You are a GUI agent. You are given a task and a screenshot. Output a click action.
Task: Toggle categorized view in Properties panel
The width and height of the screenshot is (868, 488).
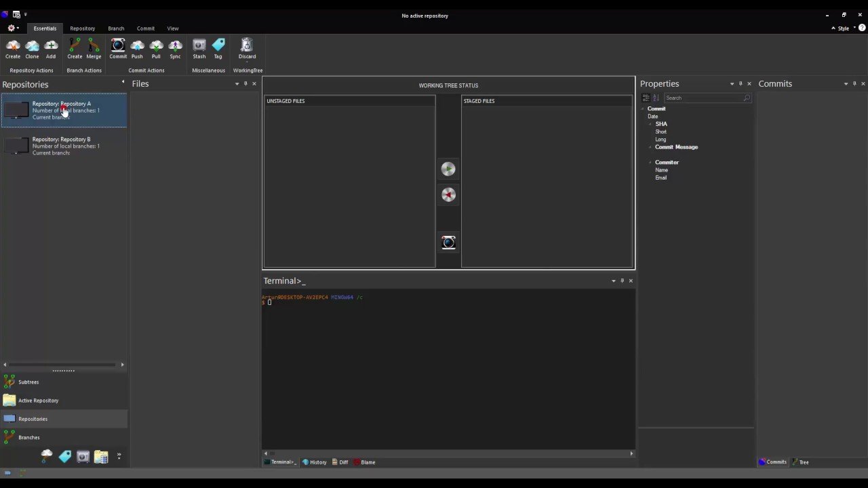coord(646,98)
